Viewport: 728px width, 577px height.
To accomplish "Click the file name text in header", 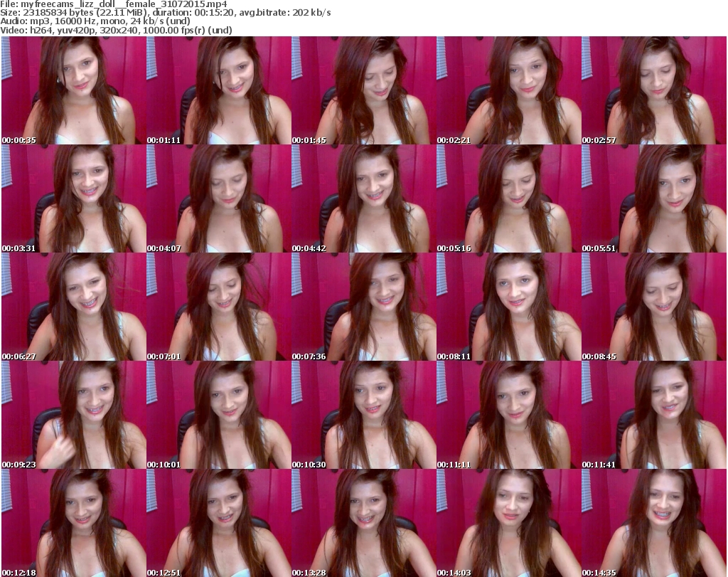I will click(114, 4).
